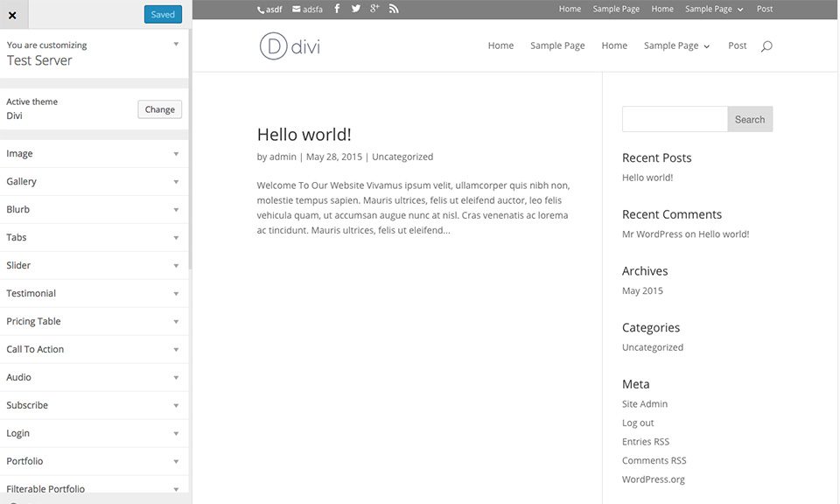Image resolution: width=840 pixels, height=504 pixels.
Task: Expand the You are customizing info arrow
Action: click(176, 44)
